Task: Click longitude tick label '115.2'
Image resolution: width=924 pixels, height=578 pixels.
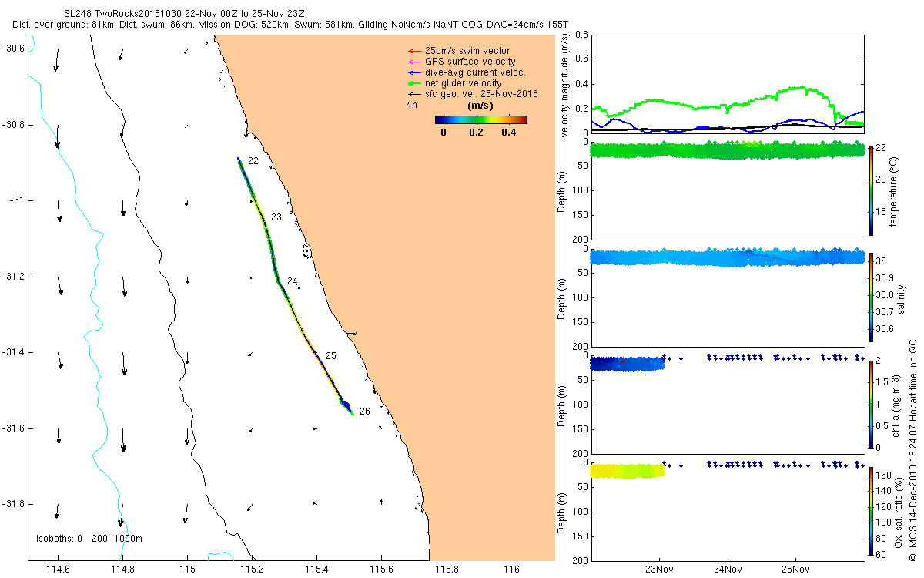Action: pyautogui.click(x=252, y=570)
